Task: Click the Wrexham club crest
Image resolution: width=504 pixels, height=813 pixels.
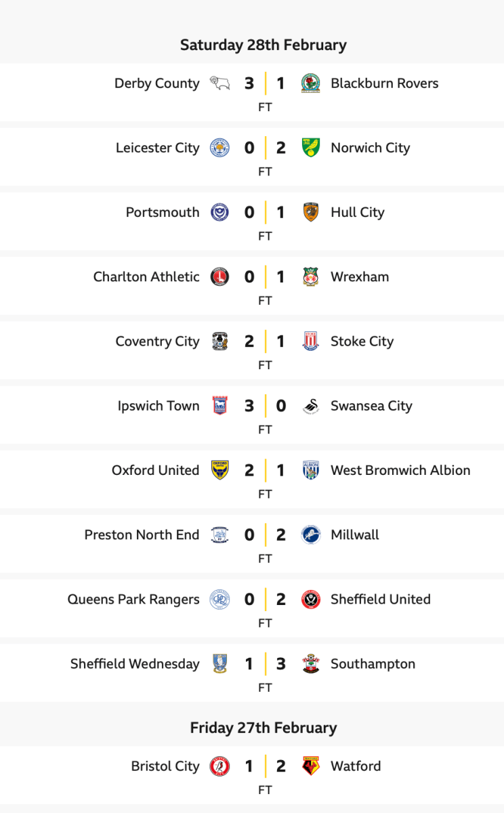Action: click(311, 277)
